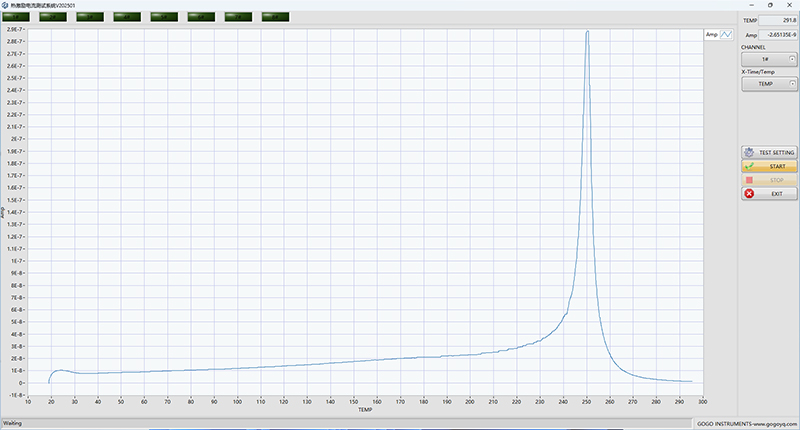This screenshot has width=800, height=430.
Task: Click the TEMP value field showing 291.8
Action: tap(776, 20)
